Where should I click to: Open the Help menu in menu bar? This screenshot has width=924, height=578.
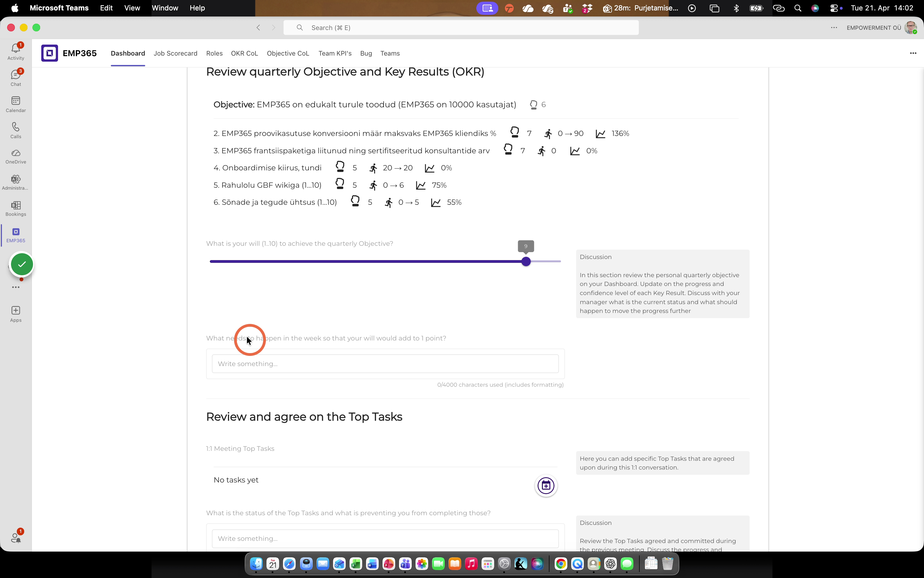(x=197, y=8)
